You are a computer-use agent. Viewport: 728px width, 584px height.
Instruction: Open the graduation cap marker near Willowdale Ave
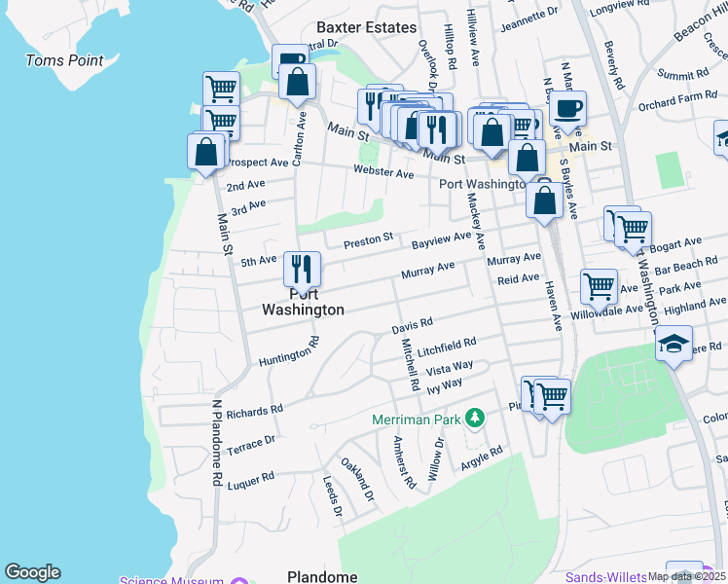[x=673, y=345]
